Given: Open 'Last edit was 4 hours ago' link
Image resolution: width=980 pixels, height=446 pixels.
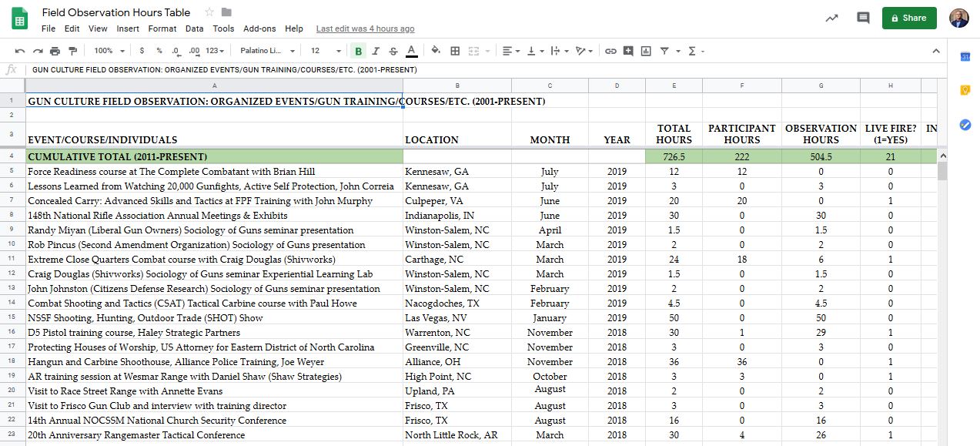Looking at the screenshot, I should click(x=365, y=29).
